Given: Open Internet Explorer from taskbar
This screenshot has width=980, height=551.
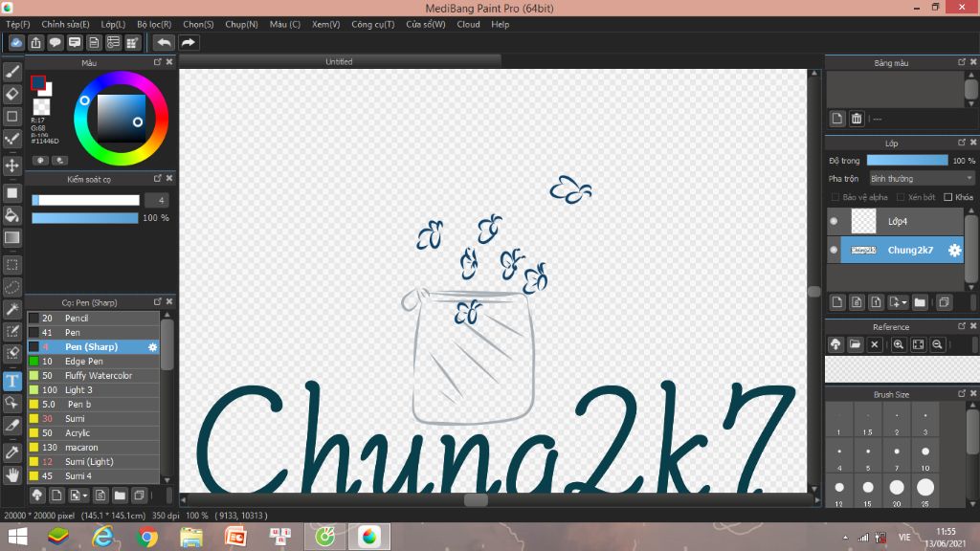Looking at the screenshot, I should coord(103,537).
